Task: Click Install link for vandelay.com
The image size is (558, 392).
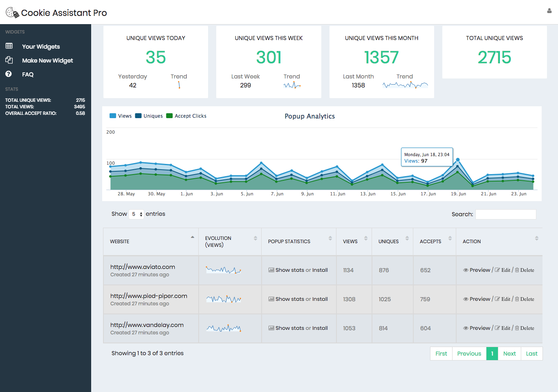Action: click(x=320, y=328)
